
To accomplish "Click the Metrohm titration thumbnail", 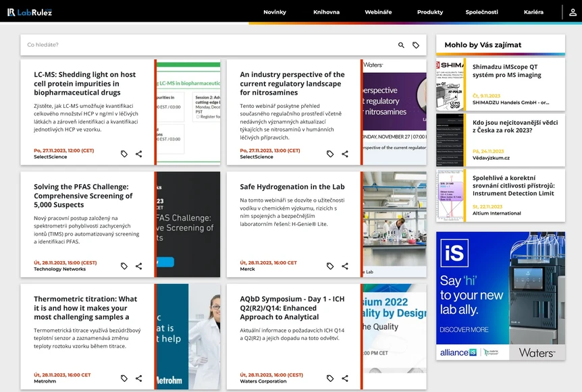I will coord(188,337).
